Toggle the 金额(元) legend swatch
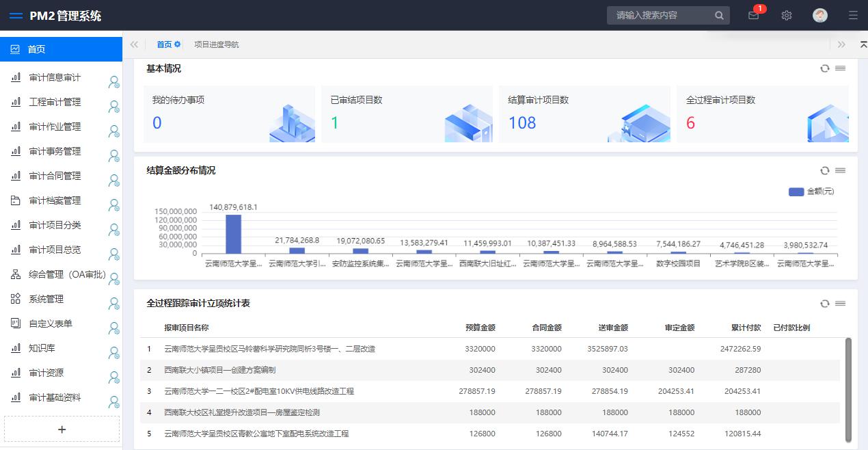 click(796, 191)
